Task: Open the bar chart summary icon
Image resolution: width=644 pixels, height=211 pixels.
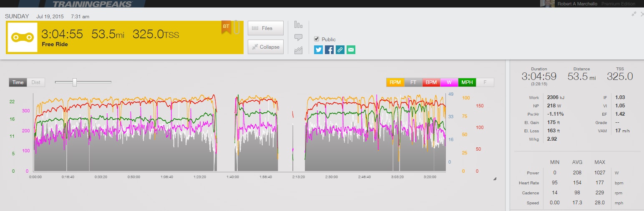Action: point(298,25)
